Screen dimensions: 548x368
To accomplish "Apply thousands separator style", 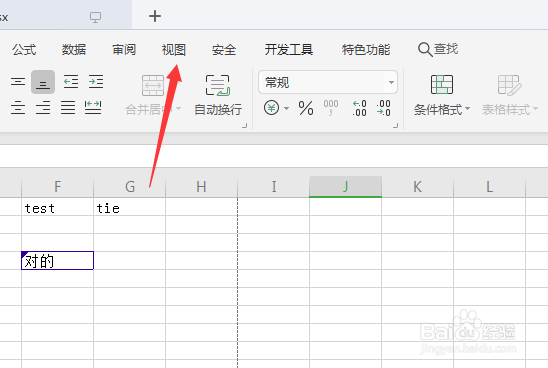I will pos(331,108).
